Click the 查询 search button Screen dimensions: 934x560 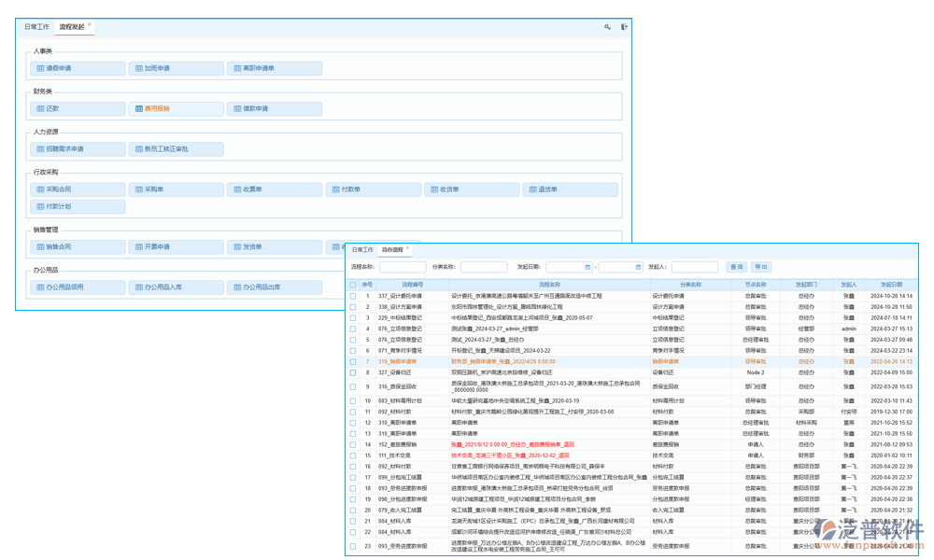(x=736, y=267)
